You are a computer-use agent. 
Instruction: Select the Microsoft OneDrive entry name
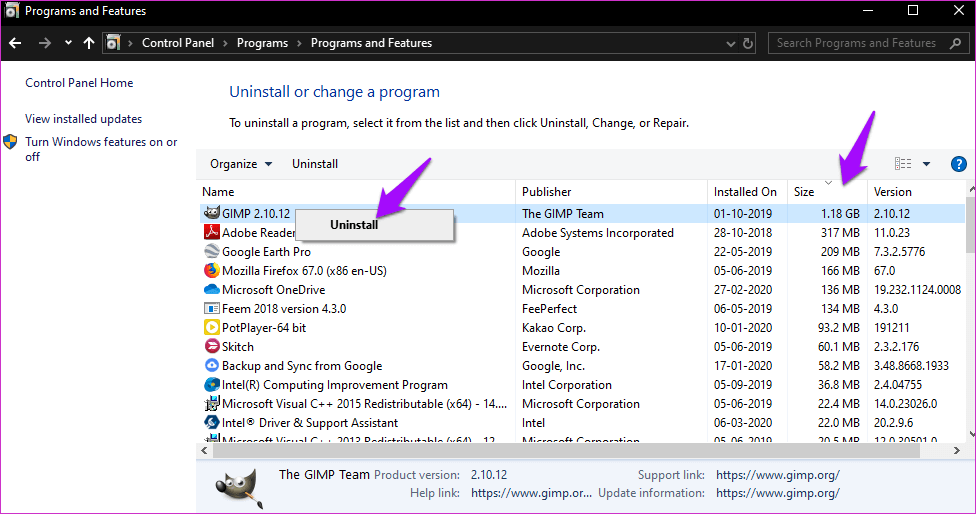point(273,290)
